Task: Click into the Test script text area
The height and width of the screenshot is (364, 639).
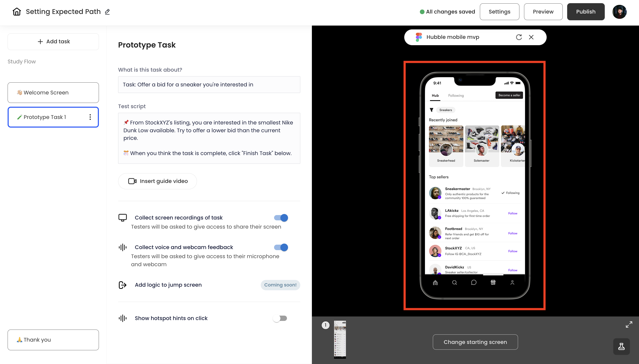Action: 209,138
